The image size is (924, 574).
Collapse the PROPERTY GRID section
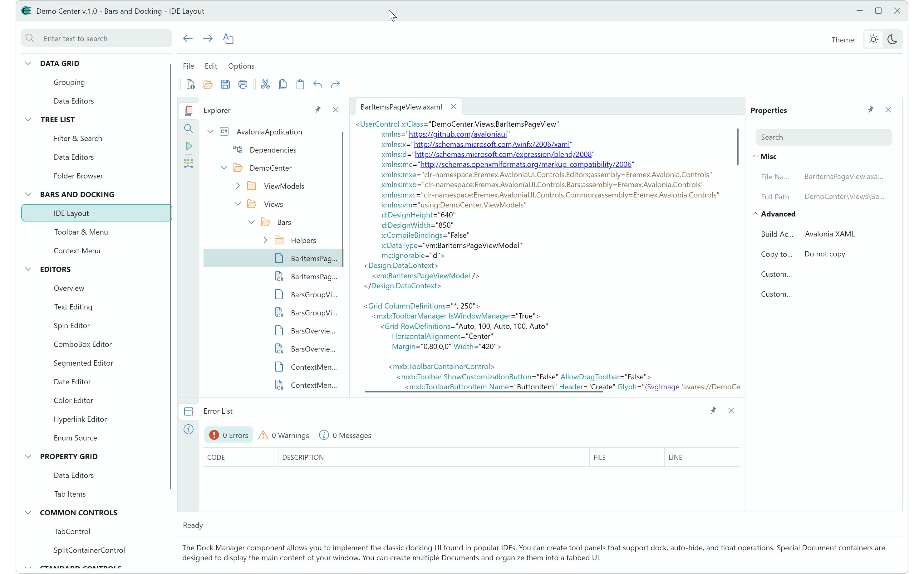click(28, 456)
